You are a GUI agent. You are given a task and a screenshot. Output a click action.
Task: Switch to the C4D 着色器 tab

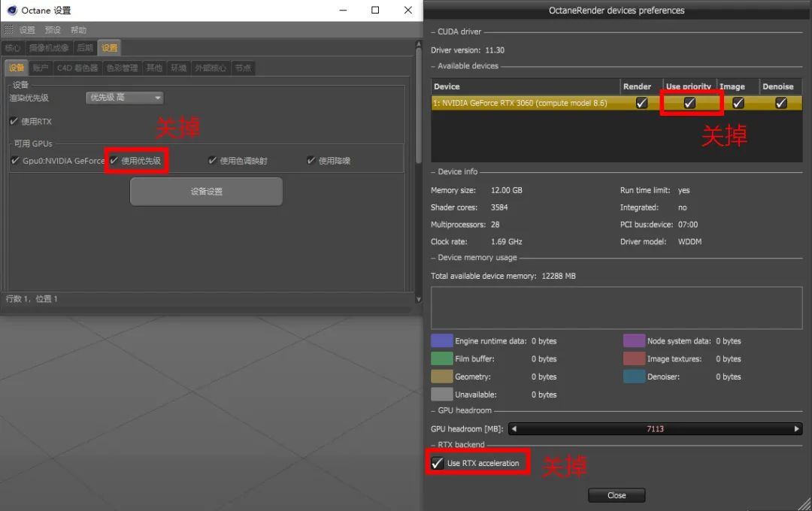click(x=77, y=68)
